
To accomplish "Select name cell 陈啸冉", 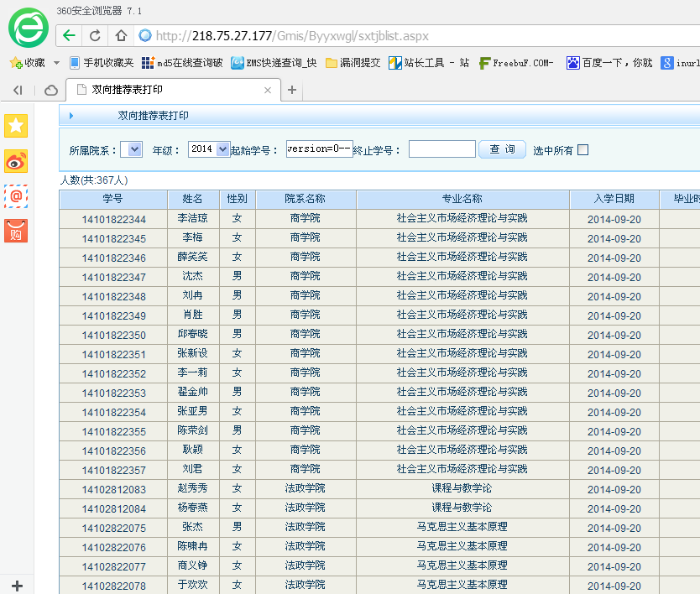I will 193,546.
